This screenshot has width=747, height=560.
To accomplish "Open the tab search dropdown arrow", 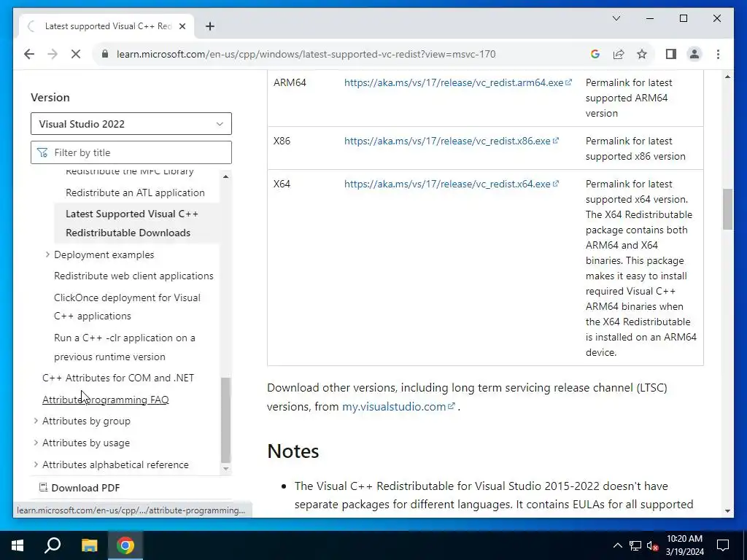I will (616, 18).
